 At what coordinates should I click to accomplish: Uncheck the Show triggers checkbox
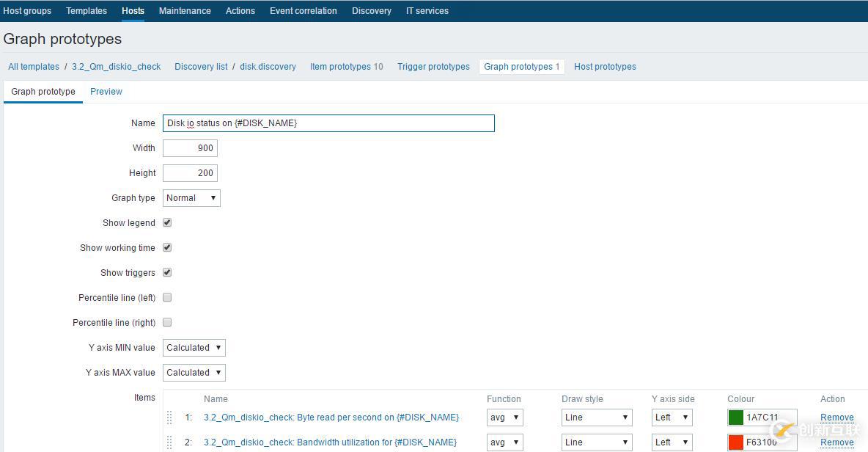coord(167,272)
